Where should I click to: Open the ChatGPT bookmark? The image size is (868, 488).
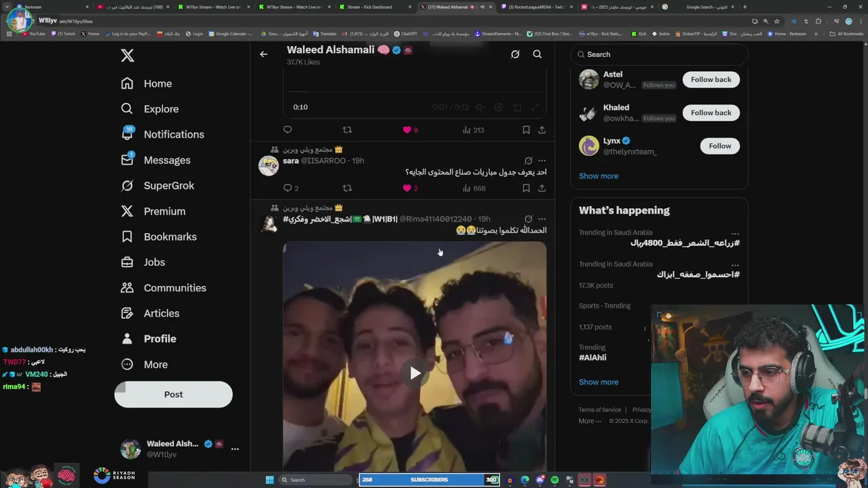pyautogui.click(x=406, y=34)
